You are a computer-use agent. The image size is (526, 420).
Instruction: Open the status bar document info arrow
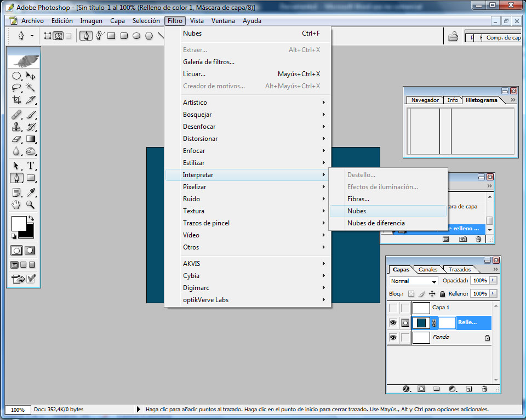138,409
